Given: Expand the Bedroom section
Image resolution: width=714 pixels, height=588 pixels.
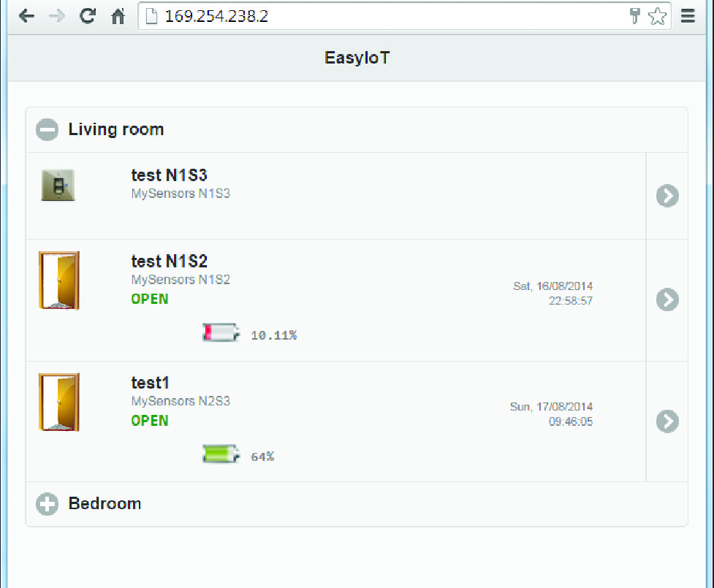Looking at the screenshot, I should [x=48, y=504].
